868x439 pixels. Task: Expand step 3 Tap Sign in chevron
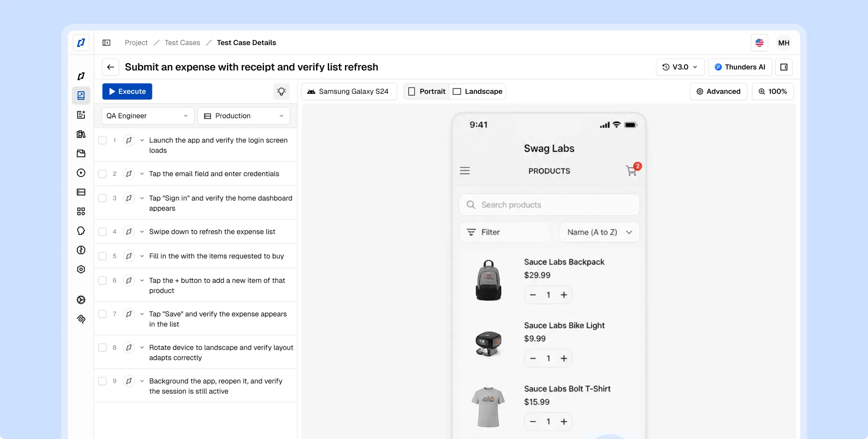[142, 198]
